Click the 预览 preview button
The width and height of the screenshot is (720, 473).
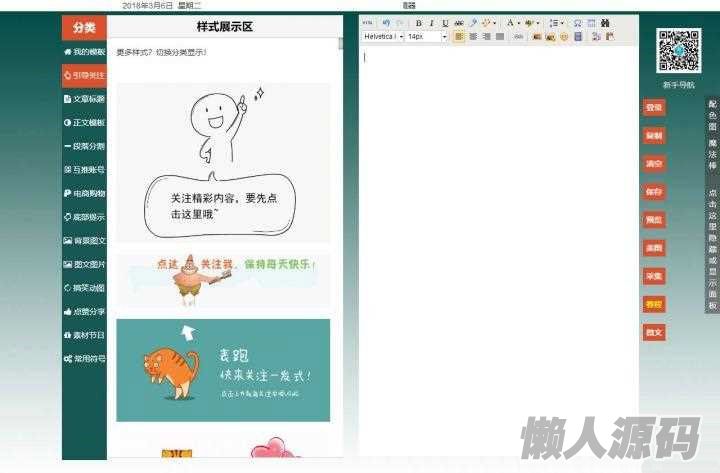point(654,220)
